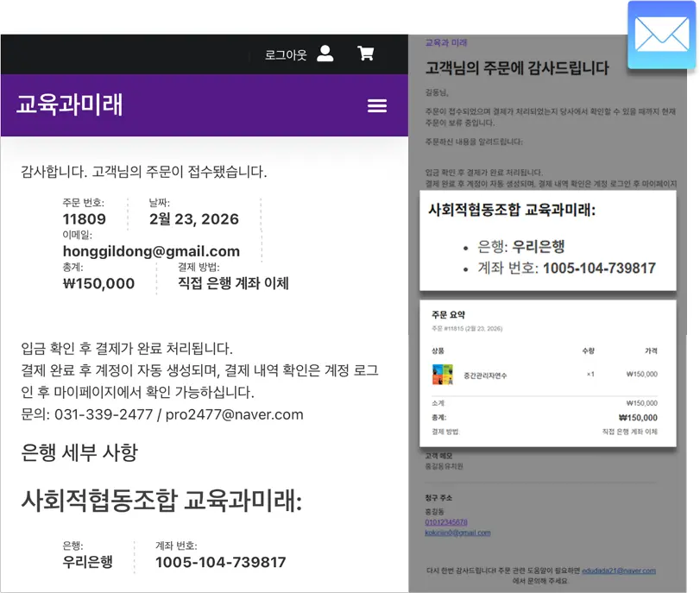Click the honggildong@gmail.com email address
Image resolution: width=700 pixels, height=593 pixels.
pos(151,252)
